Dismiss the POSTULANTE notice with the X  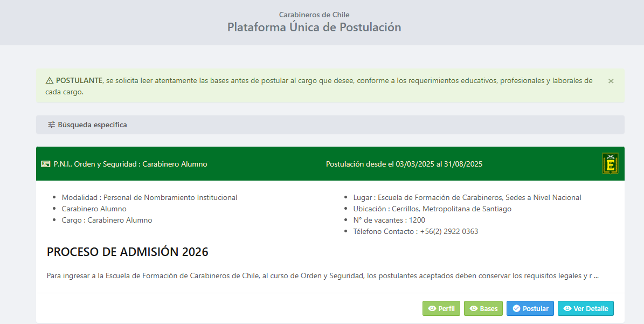coord(611,81)
